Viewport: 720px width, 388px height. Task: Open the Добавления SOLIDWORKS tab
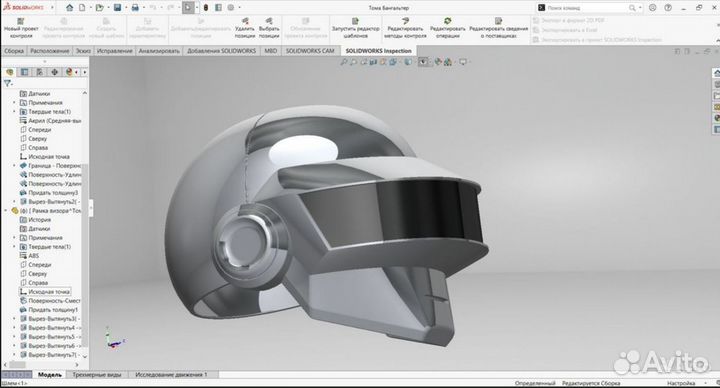click(x=221, y=51)
